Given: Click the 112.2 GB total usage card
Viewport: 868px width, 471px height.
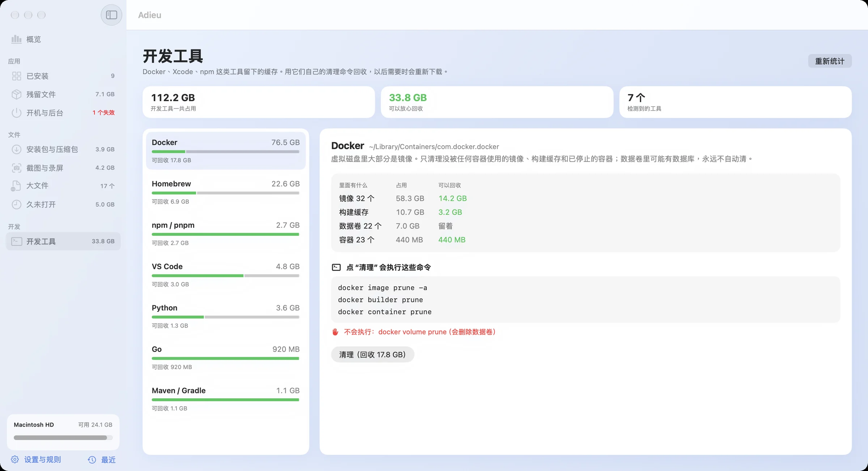Looking at the screenshot, I should coord(259,102).
